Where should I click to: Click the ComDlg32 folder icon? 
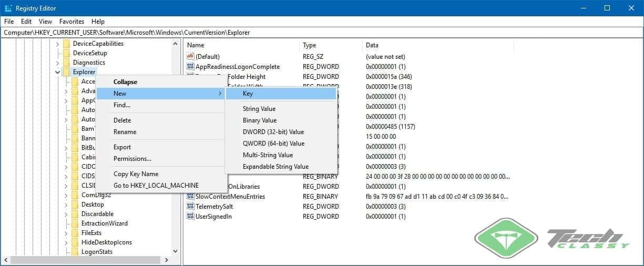click(x=75, y=195)
